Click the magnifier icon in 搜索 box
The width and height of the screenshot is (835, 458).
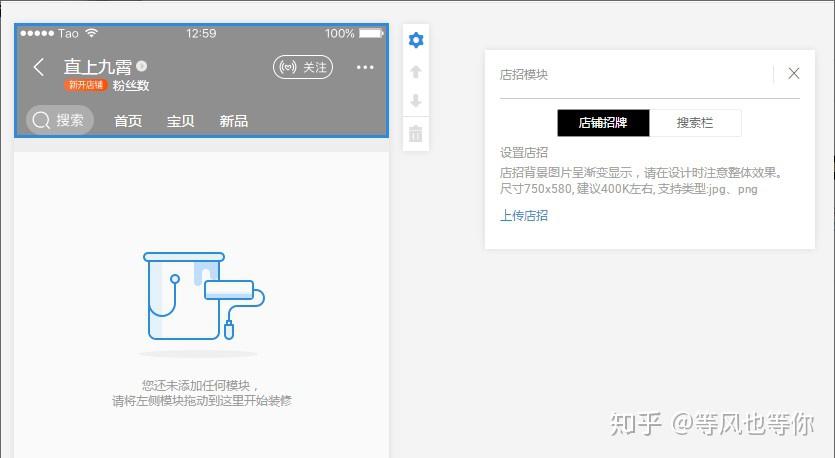[x=41, y=120]
